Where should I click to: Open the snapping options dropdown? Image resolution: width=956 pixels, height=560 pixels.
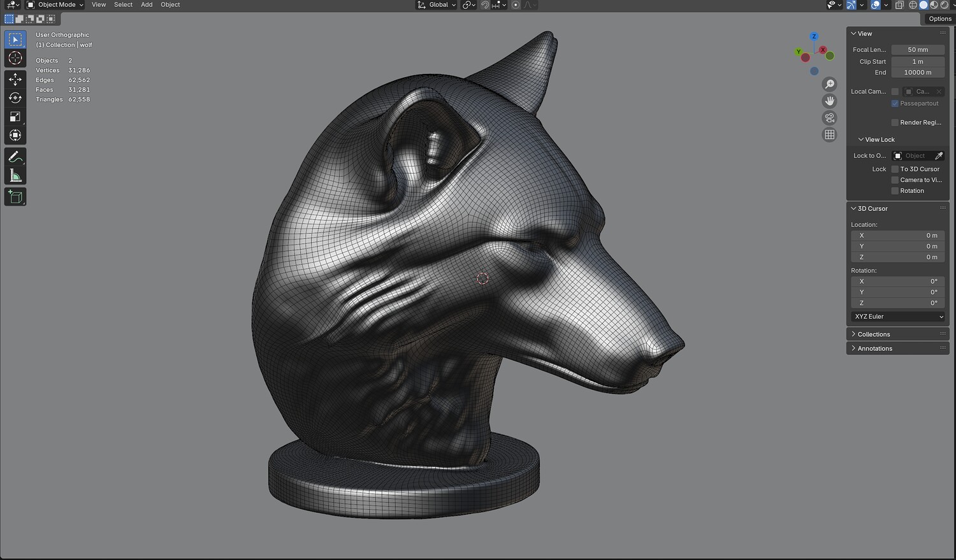click(498, 4)
